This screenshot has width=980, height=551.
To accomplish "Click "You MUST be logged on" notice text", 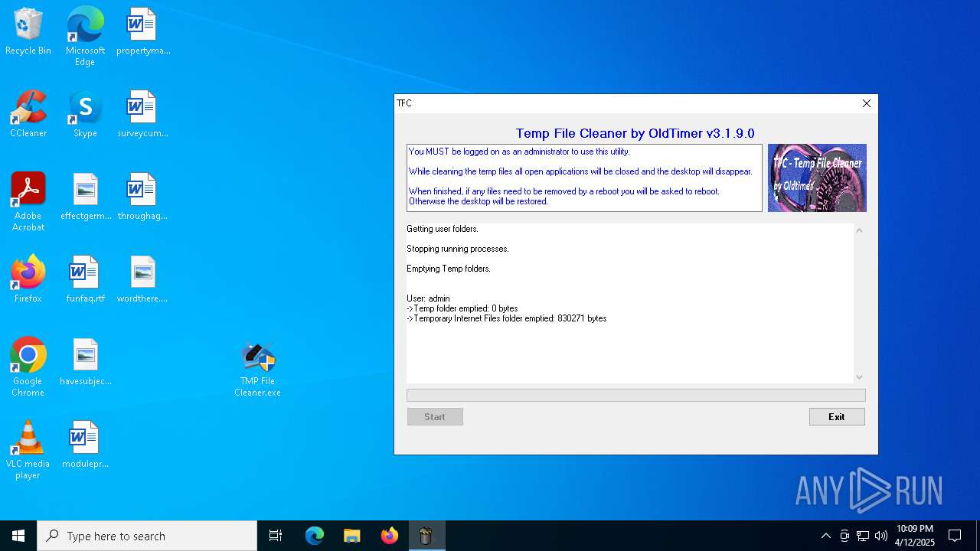I will [x=519, y=152].
